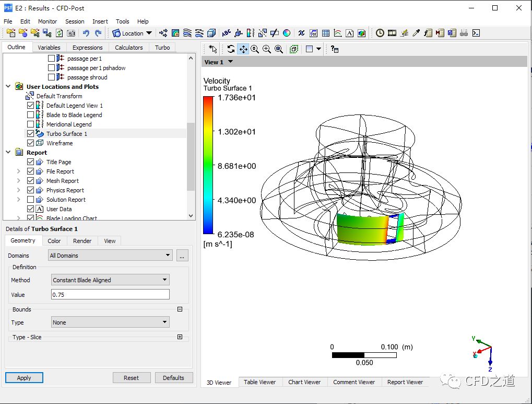Screen dimensions: 532x404
Task: Insert a contour plot from toolbar
Action: pyautogui.click(x=175, y=33)
